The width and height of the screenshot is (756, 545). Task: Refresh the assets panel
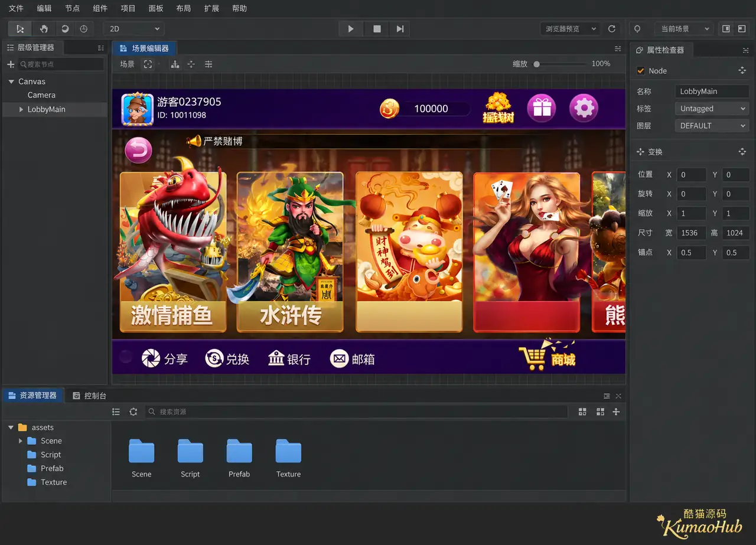pyautogui.click(x=133, y=412)
